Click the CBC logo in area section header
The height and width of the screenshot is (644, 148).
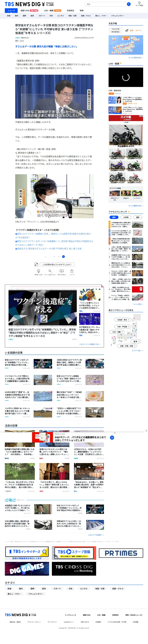pos(10,500)
